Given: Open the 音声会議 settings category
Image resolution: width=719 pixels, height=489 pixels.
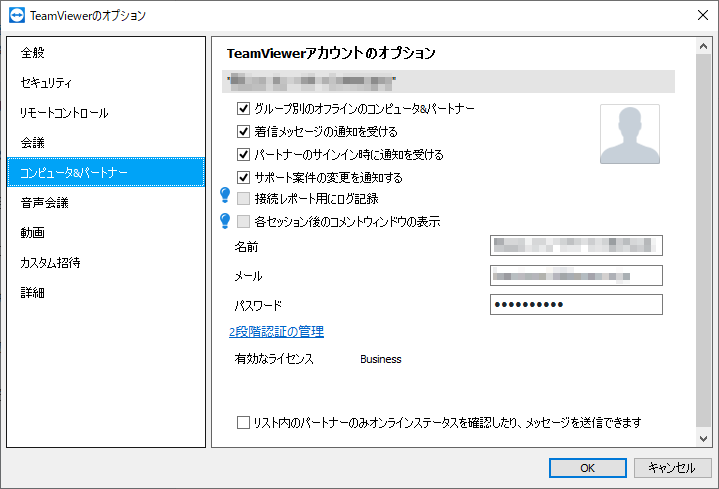Looking at the screenshot, I should pos(106,203).
